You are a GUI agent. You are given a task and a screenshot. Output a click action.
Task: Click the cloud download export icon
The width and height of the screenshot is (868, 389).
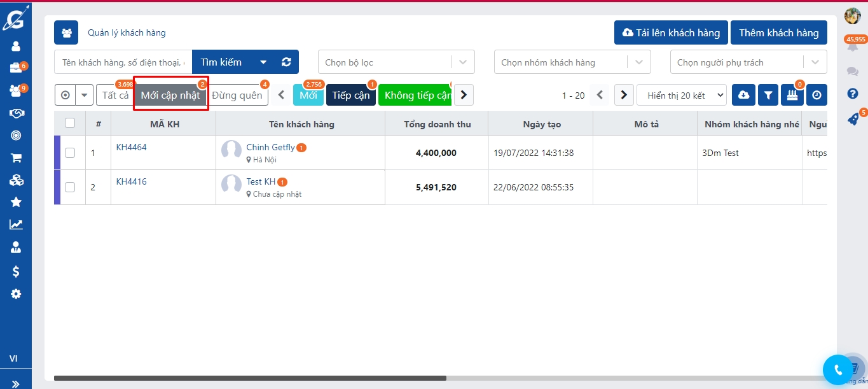(743, 95)
